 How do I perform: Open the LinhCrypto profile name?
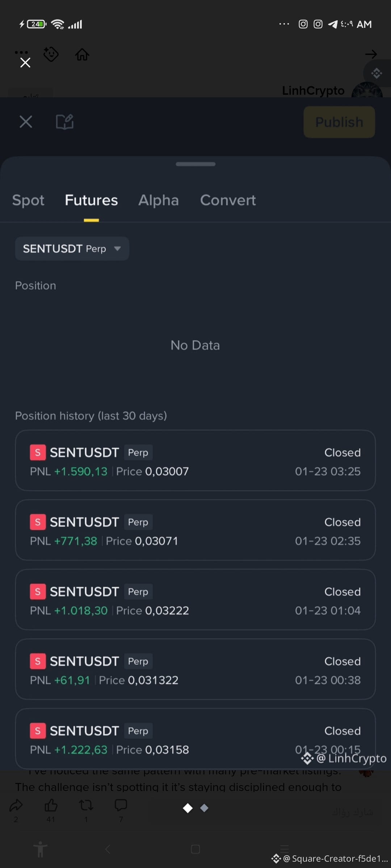(x=313, y=90)
